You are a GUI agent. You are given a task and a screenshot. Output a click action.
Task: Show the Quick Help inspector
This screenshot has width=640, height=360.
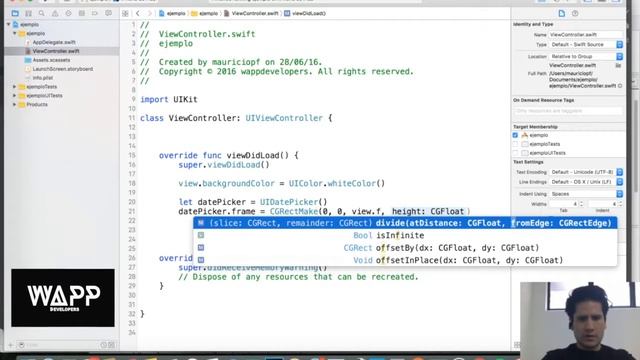[x=575, y=13]
